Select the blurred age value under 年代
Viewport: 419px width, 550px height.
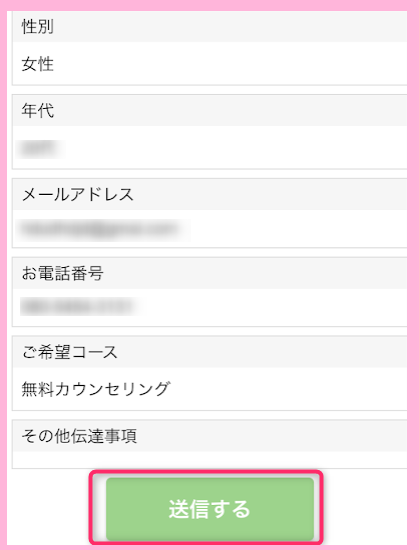pos(40,149)
